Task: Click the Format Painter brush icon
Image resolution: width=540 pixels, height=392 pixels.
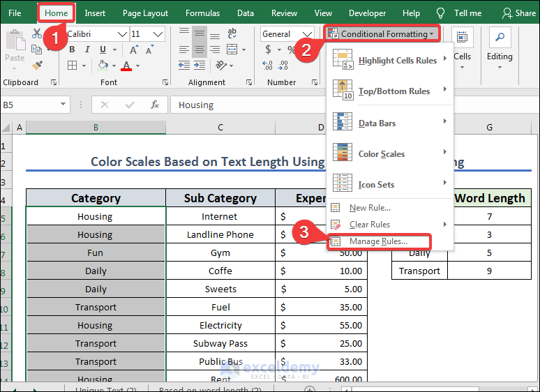Action: click(x=38, y=64)
